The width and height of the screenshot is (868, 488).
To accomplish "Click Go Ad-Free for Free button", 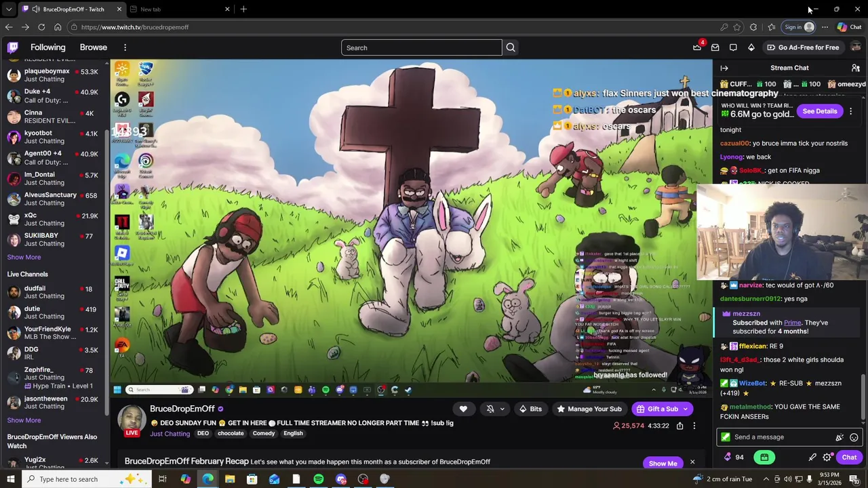I will tap(803, 47).
